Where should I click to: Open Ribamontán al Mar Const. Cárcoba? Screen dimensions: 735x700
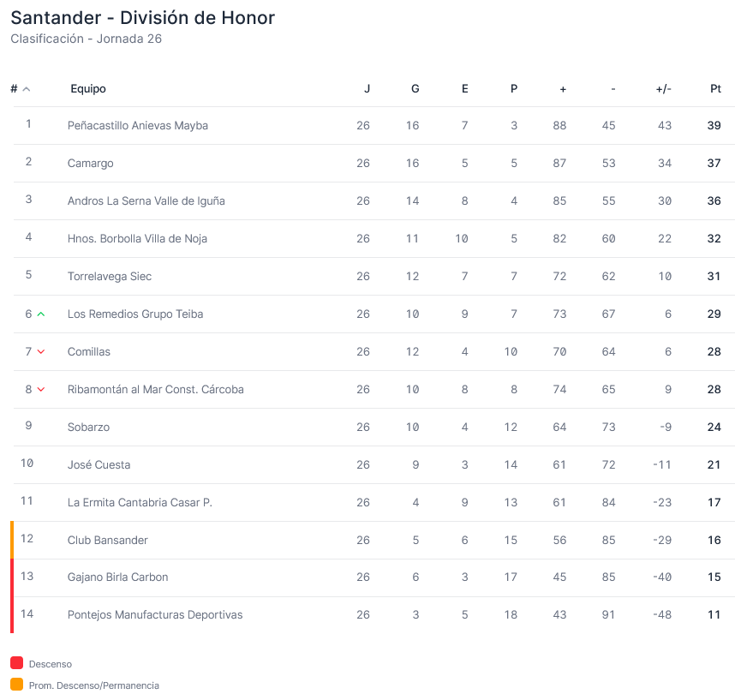[x=156, y=390]
